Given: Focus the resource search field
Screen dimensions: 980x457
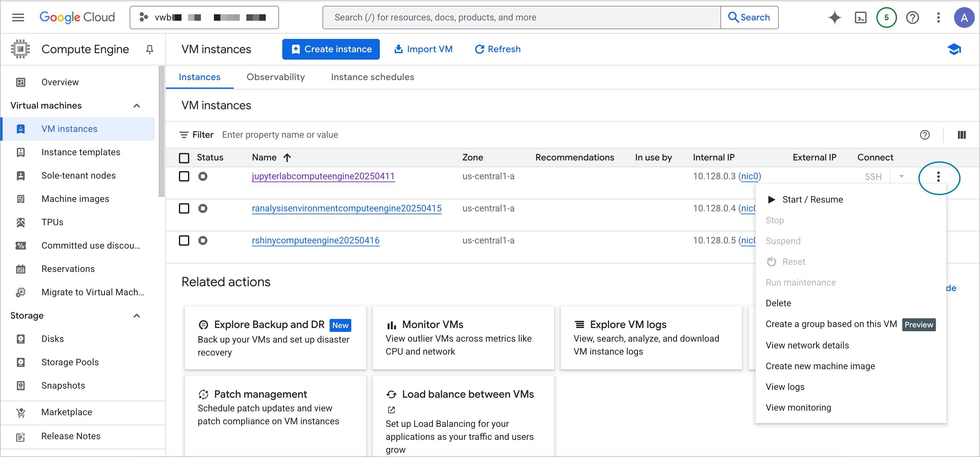Looking at the screenshot, I should pos(521,17).
